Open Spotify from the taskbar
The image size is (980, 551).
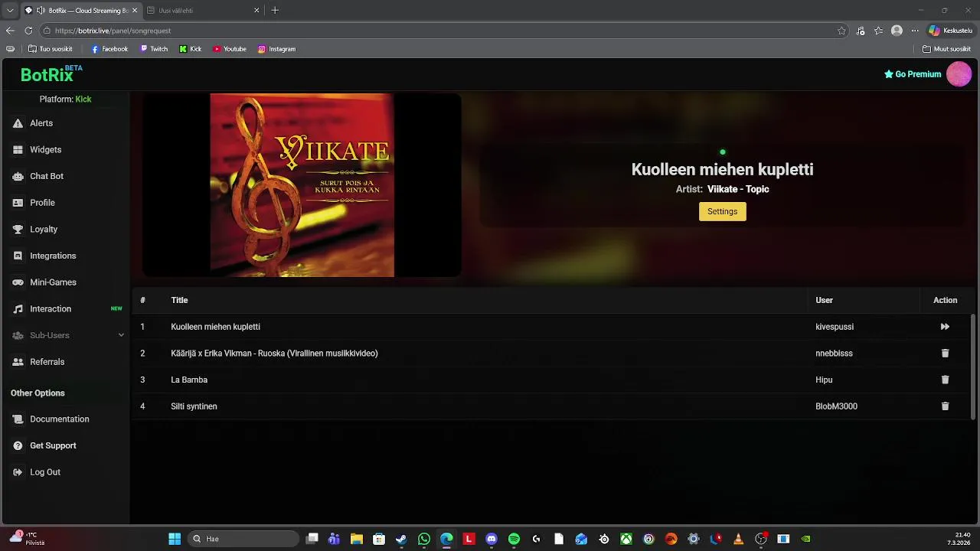point(514,539)
